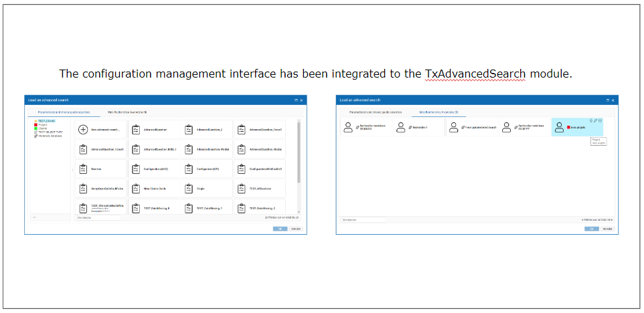Select Materials database in the tree

point(48,136)
